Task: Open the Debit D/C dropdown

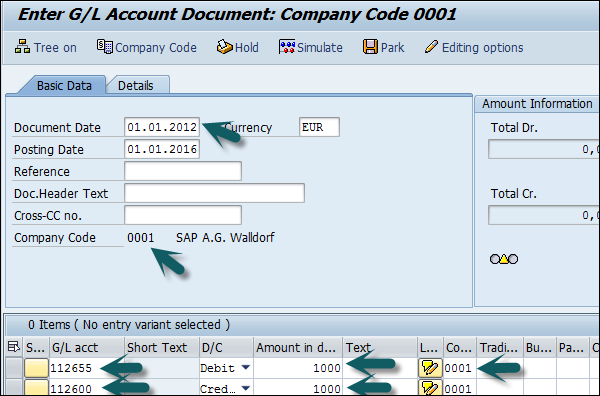Action: coord(246,368)
